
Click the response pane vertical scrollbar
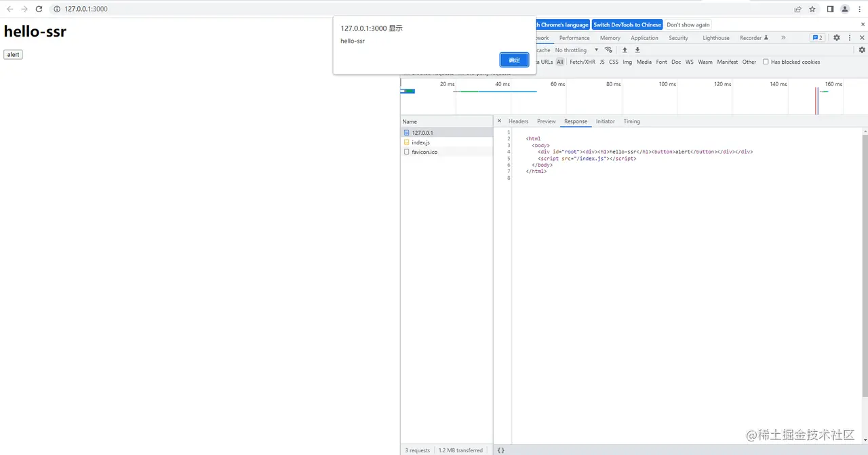(865, 266)
